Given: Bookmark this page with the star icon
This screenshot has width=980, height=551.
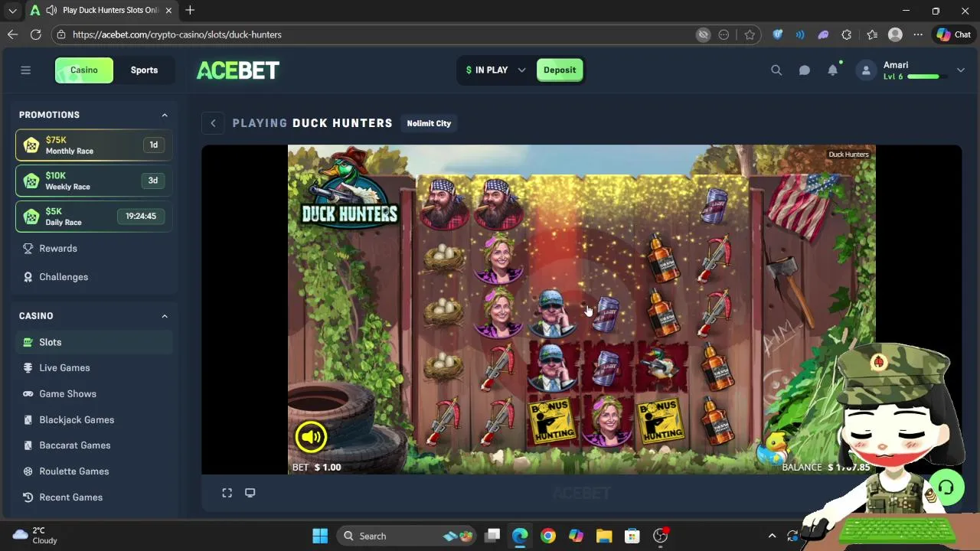Looking at the screenshot, I should (750, 34).
